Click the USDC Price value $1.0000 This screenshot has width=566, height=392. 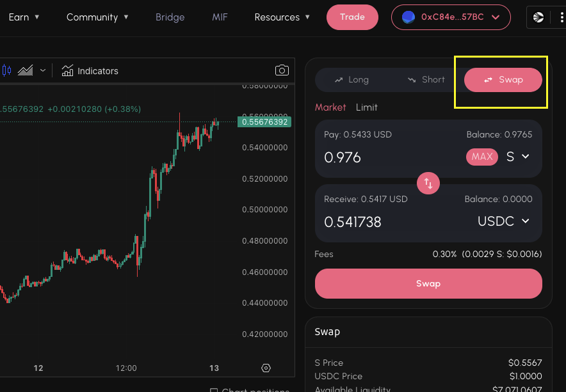526,376
